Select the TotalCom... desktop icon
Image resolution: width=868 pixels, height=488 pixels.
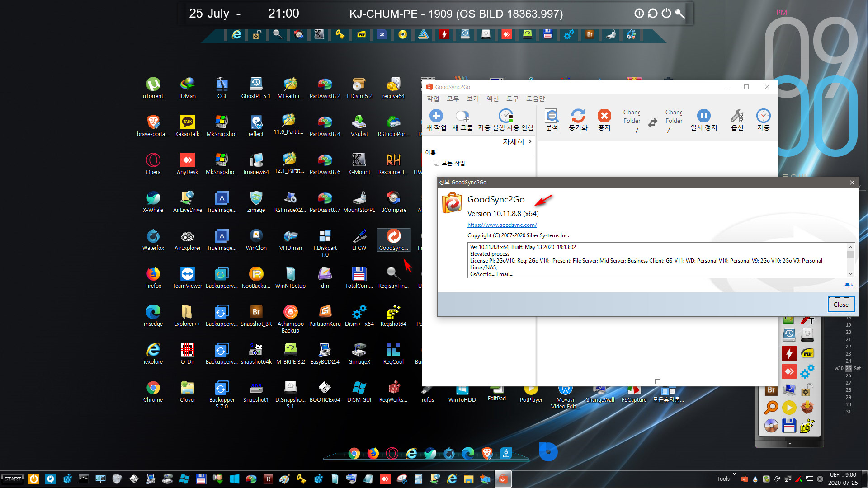click(x=359, y=278)
